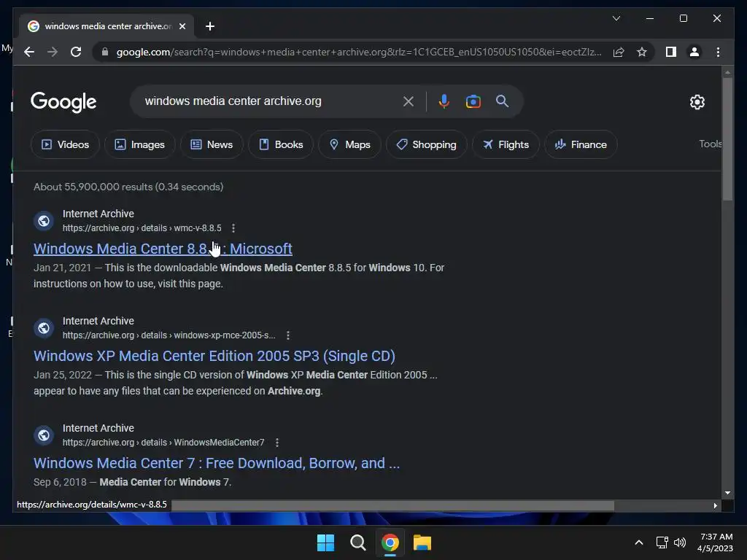
Task: Click the favicon of wmc-v-8.8.5 result
Action: 44,221
